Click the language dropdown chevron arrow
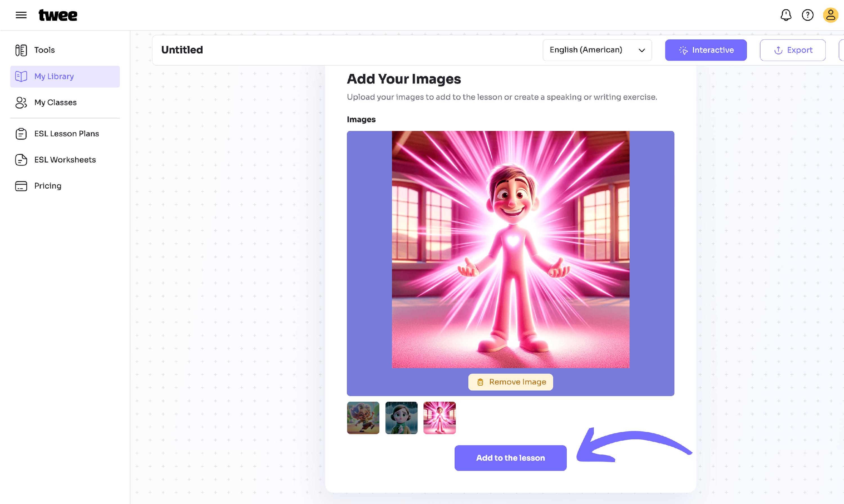 point(641,50)
